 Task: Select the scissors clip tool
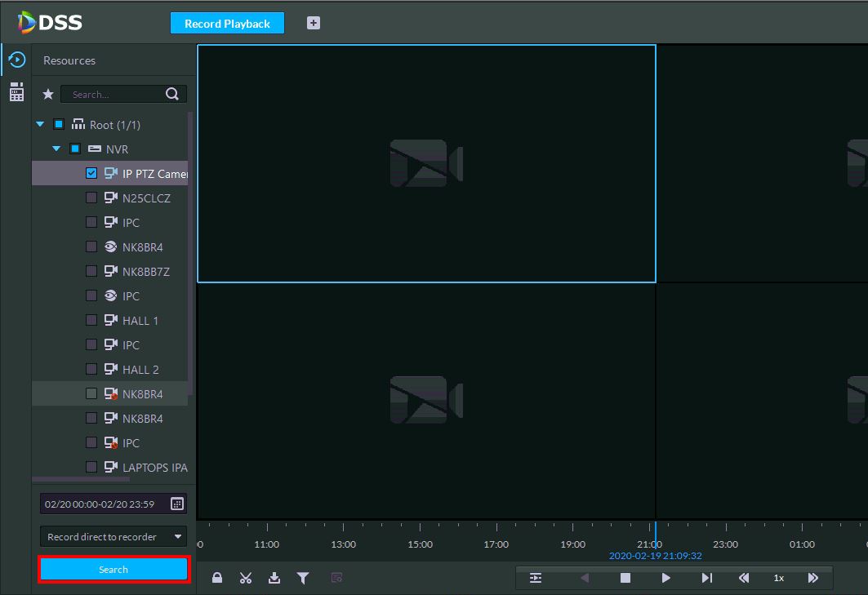click(x=246, y=578)
